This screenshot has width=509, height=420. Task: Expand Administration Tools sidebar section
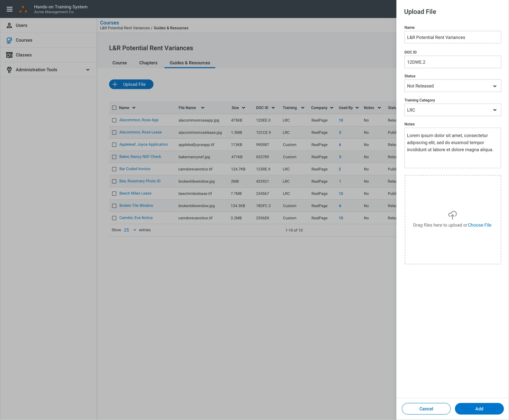coord(88,70)
